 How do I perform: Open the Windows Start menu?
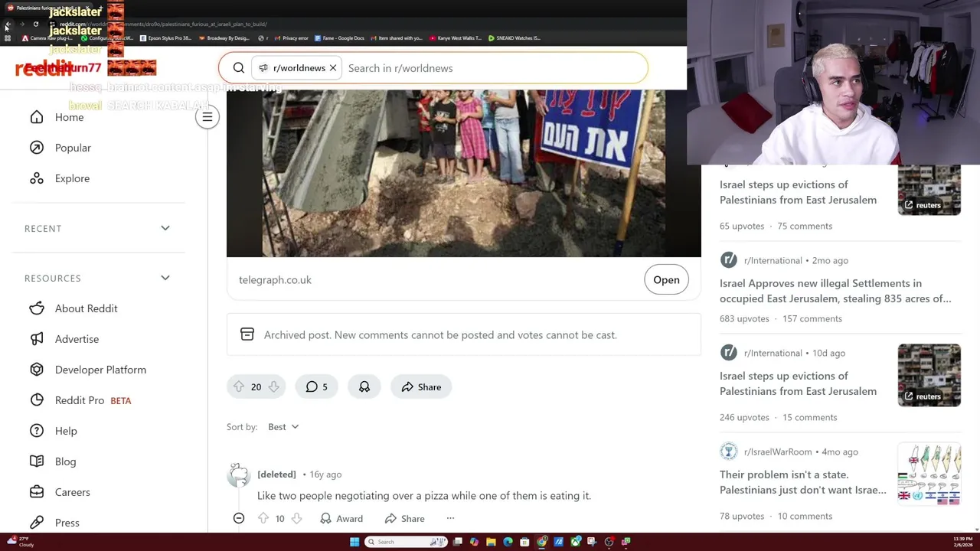[354, 542]
